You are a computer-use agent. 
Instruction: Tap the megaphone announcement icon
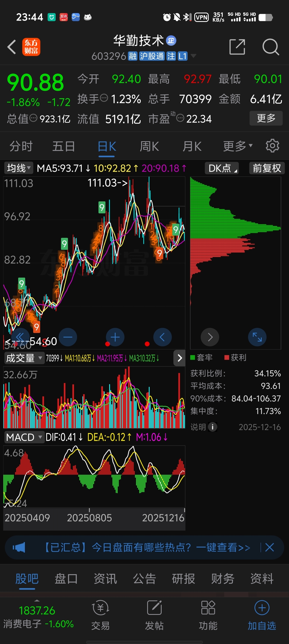coord(19,547)
